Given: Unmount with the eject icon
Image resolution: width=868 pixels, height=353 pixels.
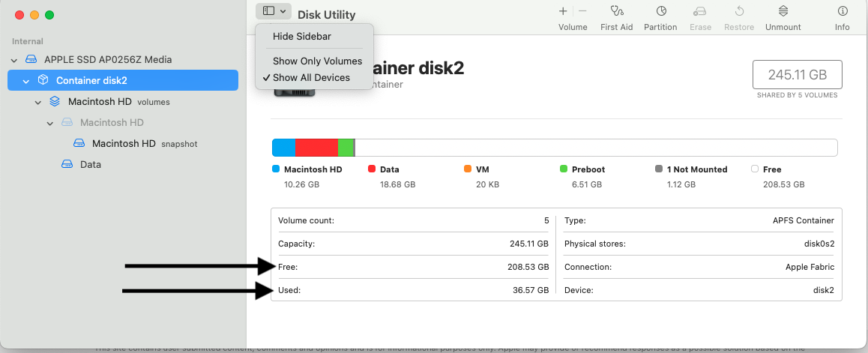Looking at the screenshot, I should pos(783,10).
